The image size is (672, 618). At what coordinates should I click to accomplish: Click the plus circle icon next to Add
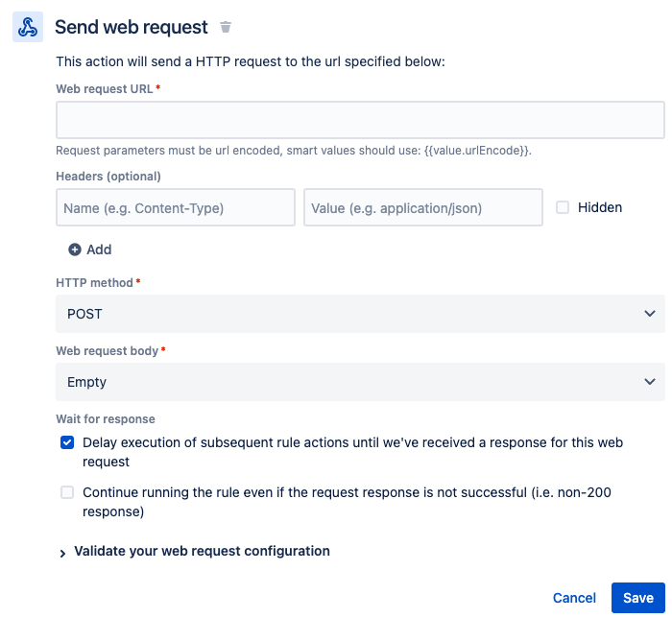click(x=75, y=250)
